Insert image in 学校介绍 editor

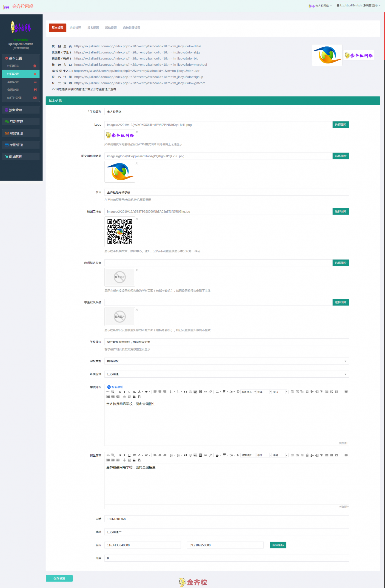click(195, 392)
